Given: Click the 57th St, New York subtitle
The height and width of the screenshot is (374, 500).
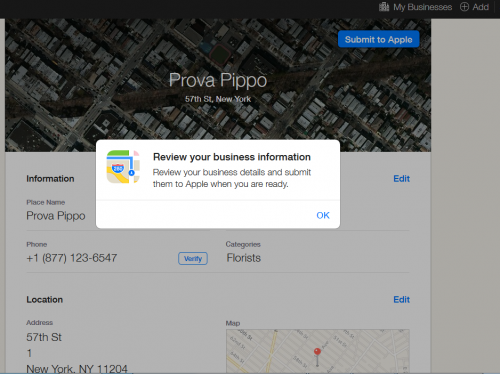Looking at the screenshot, I should coord(218,99).
